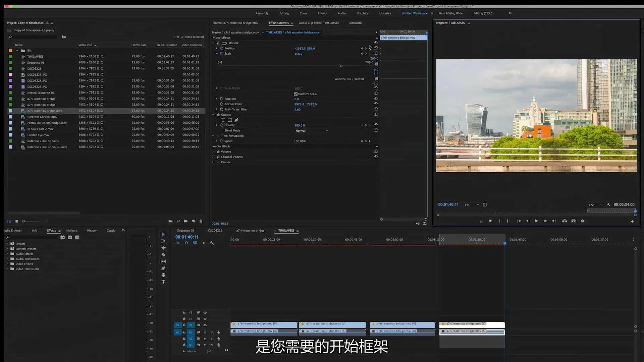Toggle snap in the timeline
The height and width of the screenshot is (362, 644).
pos(186,243)
